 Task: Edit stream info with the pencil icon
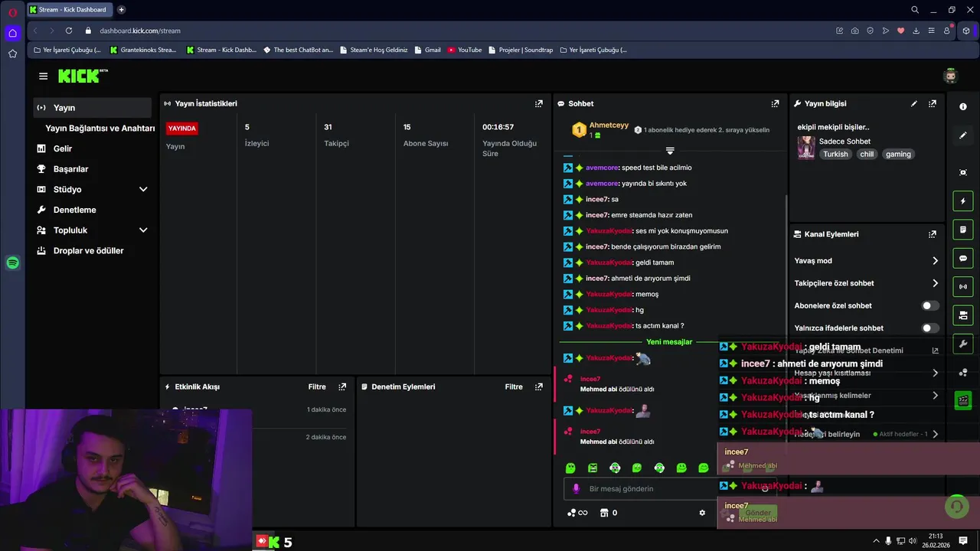click(x=914, y=103)
